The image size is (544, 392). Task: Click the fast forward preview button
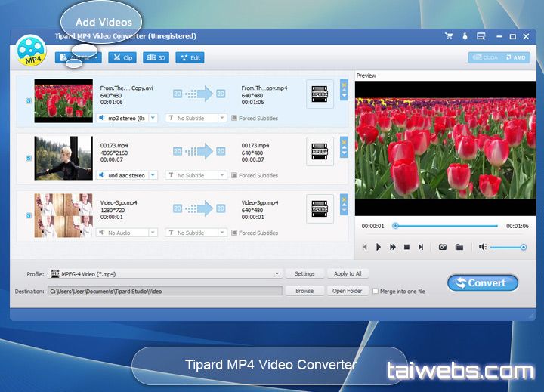click(x=393, y=247)
